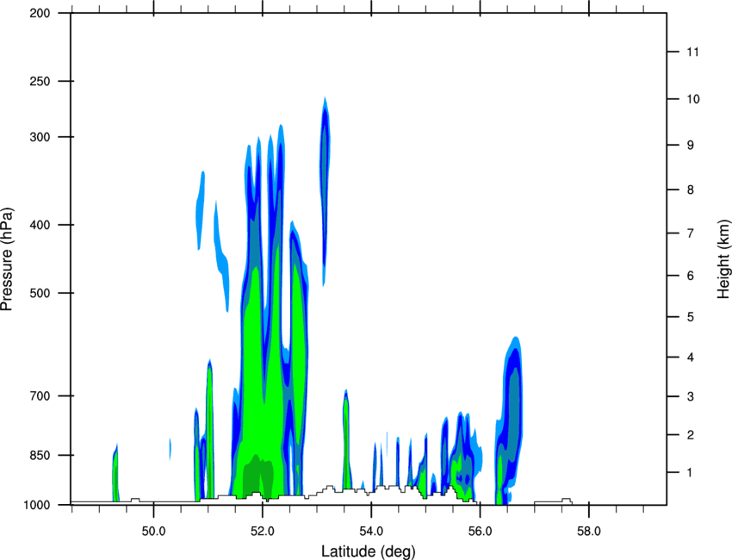Click the "Pressure (hPa)" axis title
The height and width of the screenshot is (560, 732).
(7, 259)
